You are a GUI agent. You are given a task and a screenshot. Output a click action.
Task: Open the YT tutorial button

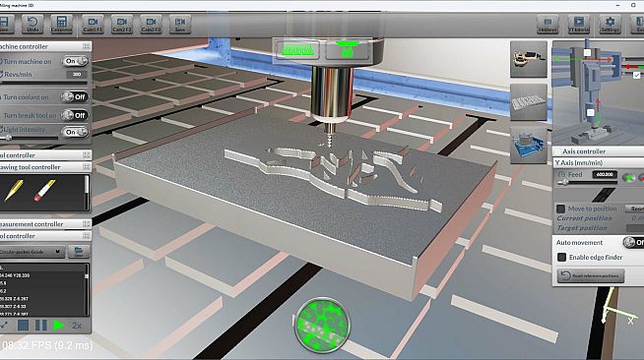coord(579,25)
